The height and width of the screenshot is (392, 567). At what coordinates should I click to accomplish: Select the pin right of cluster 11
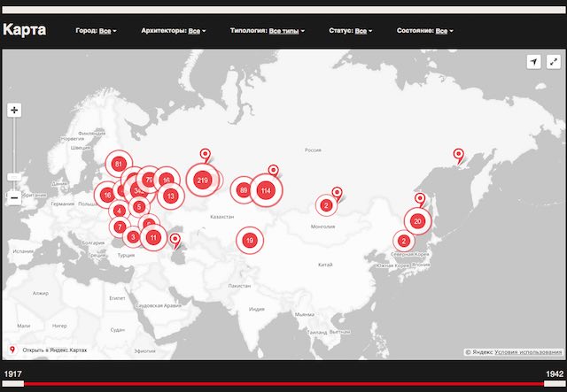click(175, 241)
